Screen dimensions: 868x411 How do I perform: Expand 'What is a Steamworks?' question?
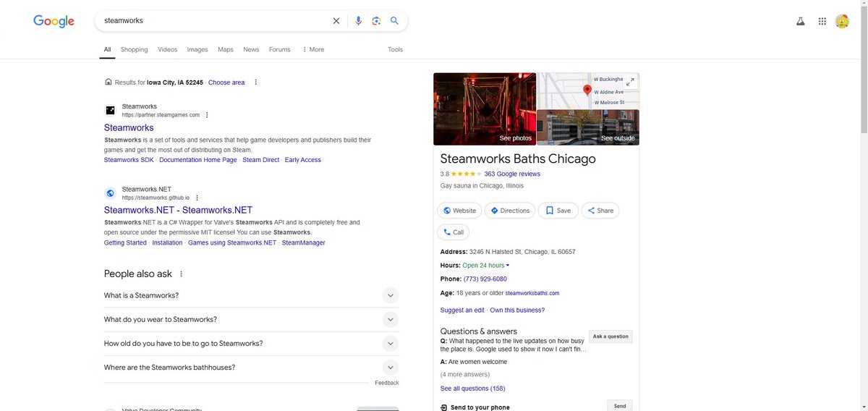[390, 295]
